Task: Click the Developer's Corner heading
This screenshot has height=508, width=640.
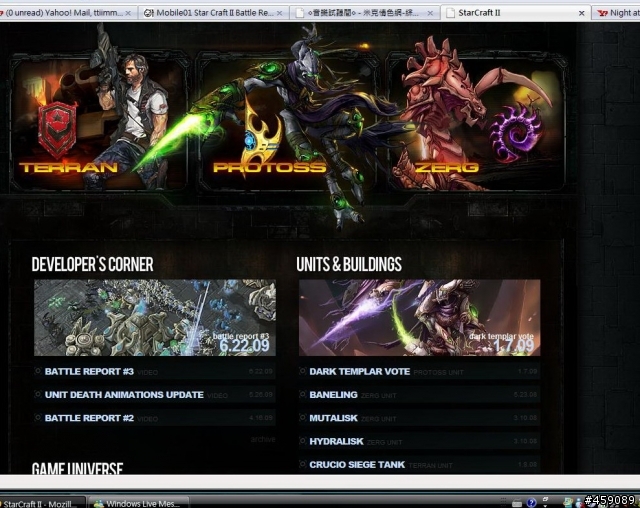Action: click(x=93, y=264)
